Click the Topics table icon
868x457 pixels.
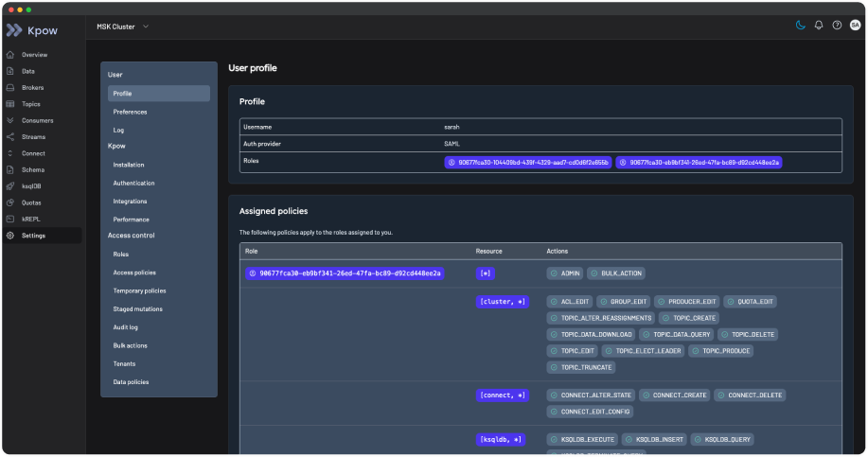click(x=10, y=104)
